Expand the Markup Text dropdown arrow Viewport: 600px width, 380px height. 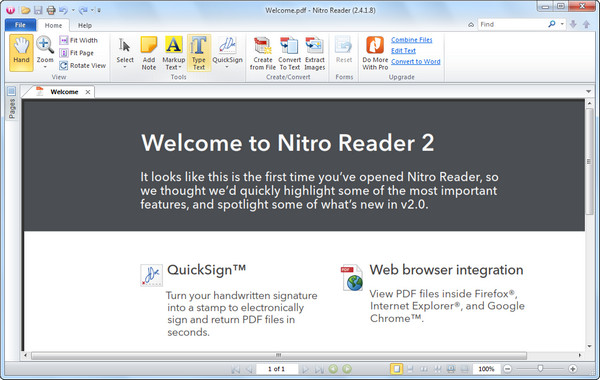coord(180,67)
